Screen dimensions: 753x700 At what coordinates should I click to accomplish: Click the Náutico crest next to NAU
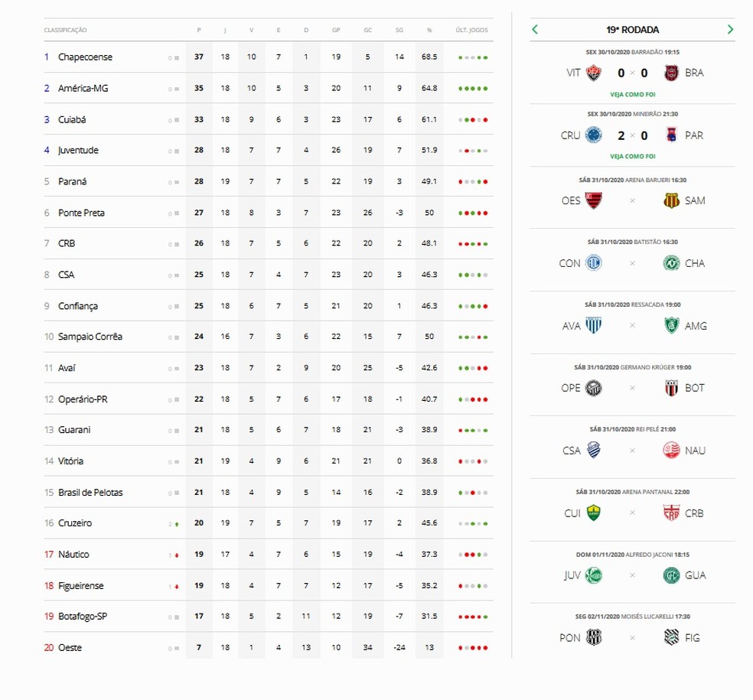(671, 451)
